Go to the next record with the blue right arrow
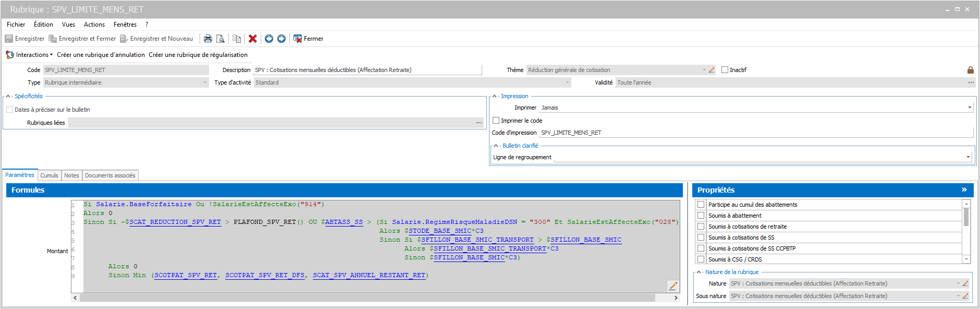Viewport: 980px width, 309px height. (x=281, y=39)
